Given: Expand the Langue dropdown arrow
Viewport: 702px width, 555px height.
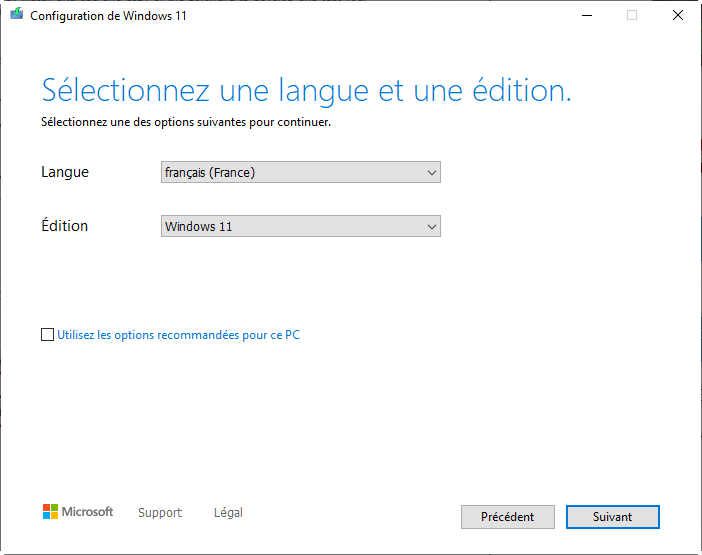Looking at the screenshot, I should (x=432, y=173).
